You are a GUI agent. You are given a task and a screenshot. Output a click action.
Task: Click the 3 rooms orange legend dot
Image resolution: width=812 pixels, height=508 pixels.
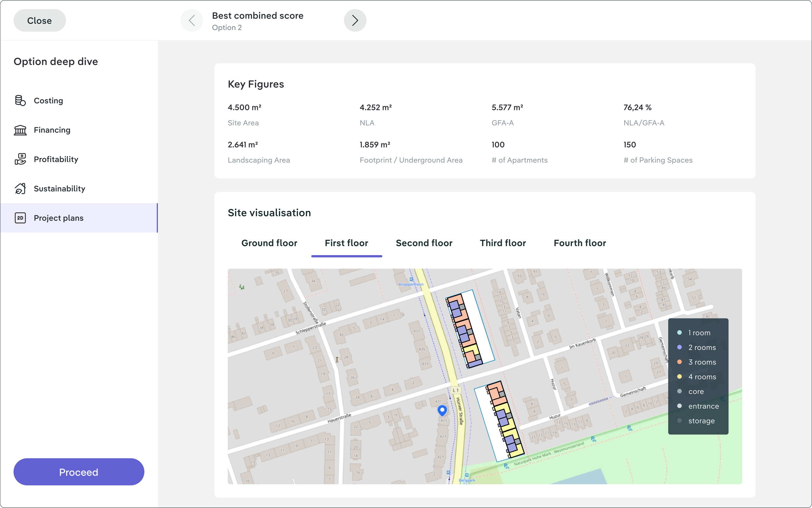tap(679, 362)
